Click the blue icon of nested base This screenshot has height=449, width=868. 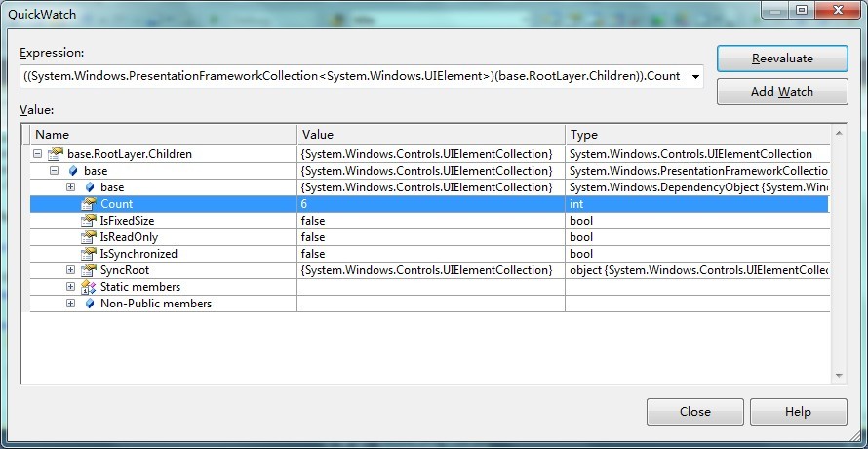coord(90,187)
